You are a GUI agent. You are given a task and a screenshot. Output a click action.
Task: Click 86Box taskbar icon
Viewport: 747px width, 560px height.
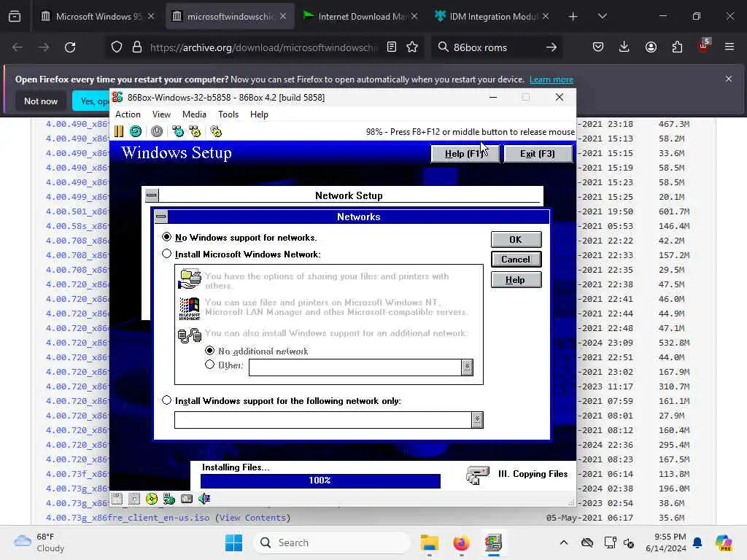coord(493,542)
